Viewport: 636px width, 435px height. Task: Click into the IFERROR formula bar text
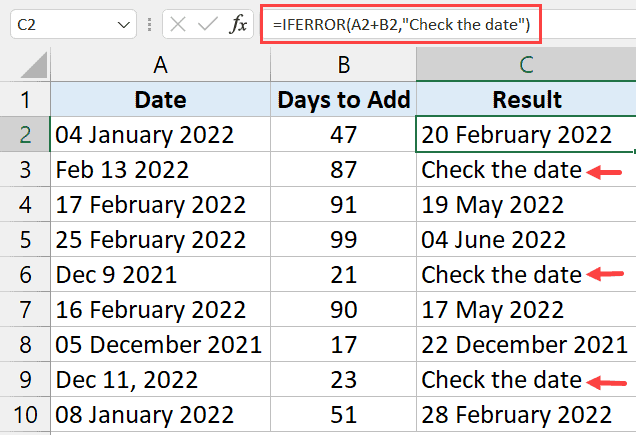click(x=400, y=24)
